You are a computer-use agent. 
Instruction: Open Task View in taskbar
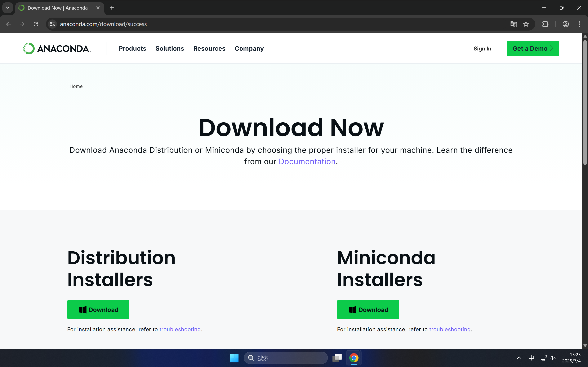[x=337, y=358]
